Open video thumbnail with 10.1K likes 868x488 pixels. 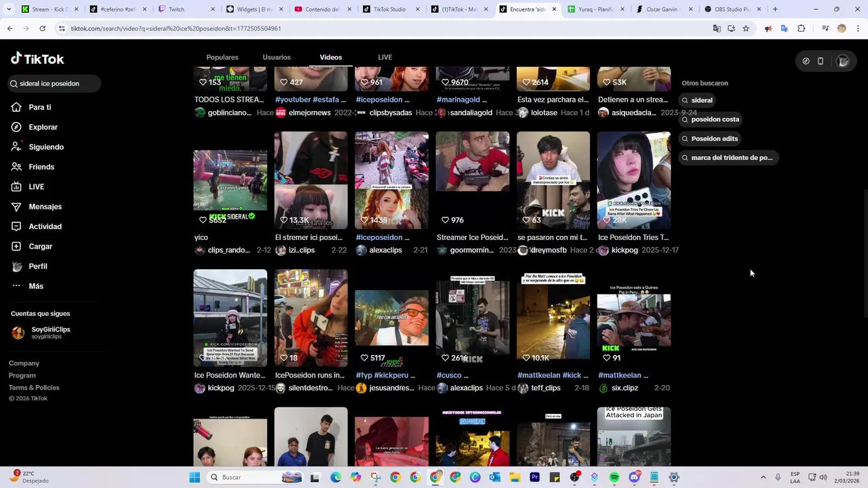click(553, 319)
